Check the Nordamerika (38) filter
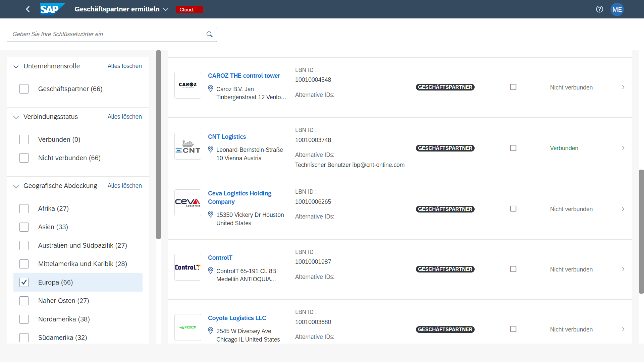Screen dimensions: 644x362 (x=24, y=319)
